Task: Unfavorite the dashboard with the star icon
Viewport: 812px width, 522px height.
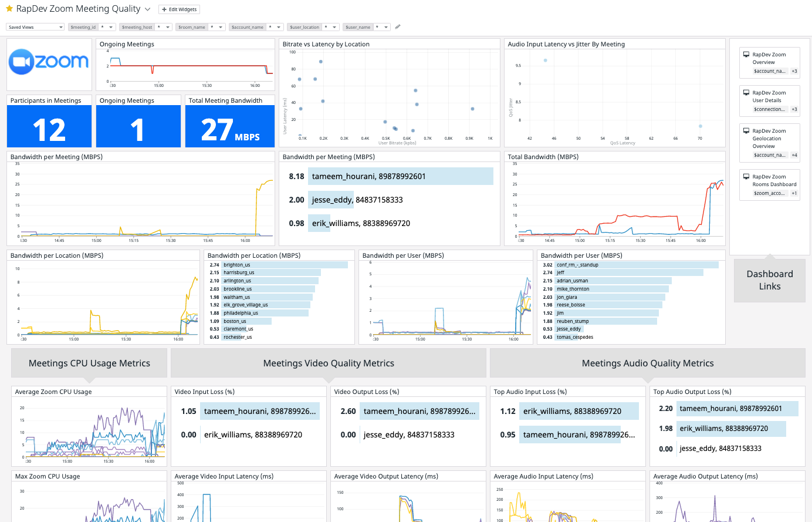Action: (x=9, y=9)
